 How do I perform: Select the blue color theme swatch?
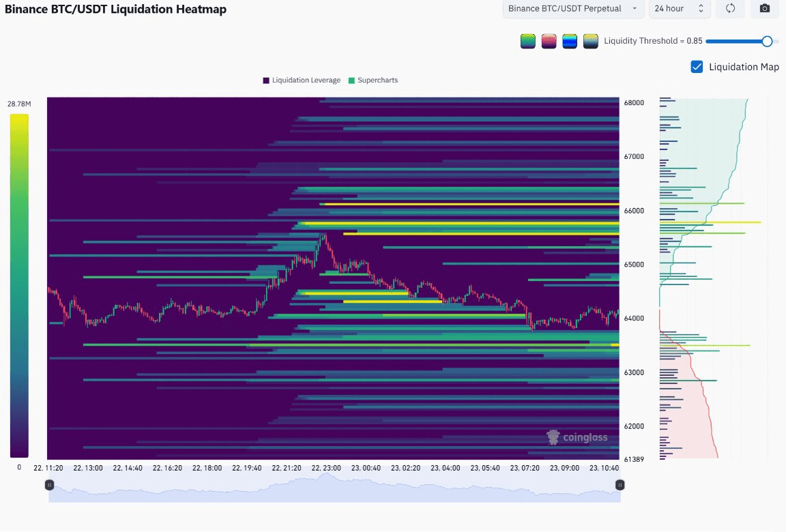[x=570, y=41]
